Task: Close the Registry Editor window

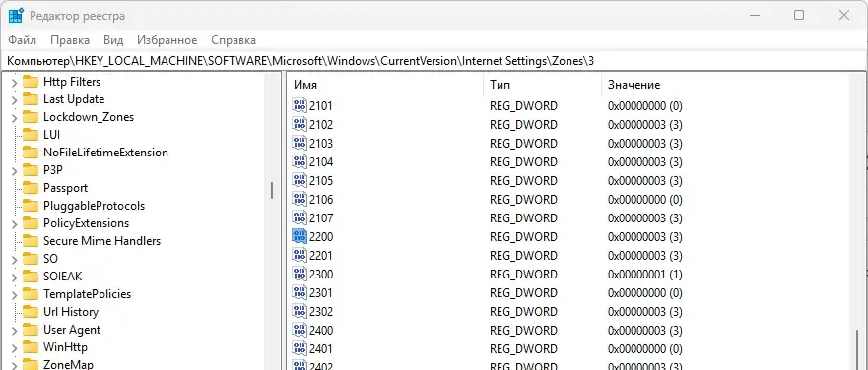Action: (x=844, y=15)
